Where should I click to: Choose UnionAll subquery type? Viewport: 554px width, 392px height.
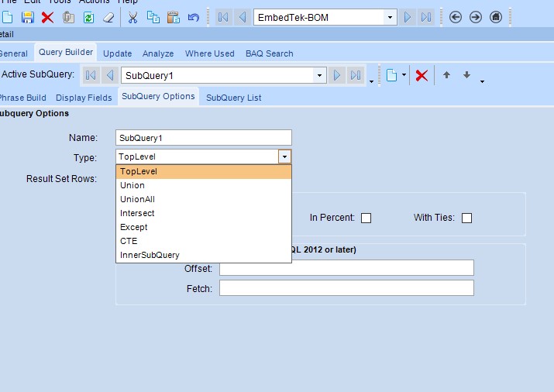click(204, 199)
